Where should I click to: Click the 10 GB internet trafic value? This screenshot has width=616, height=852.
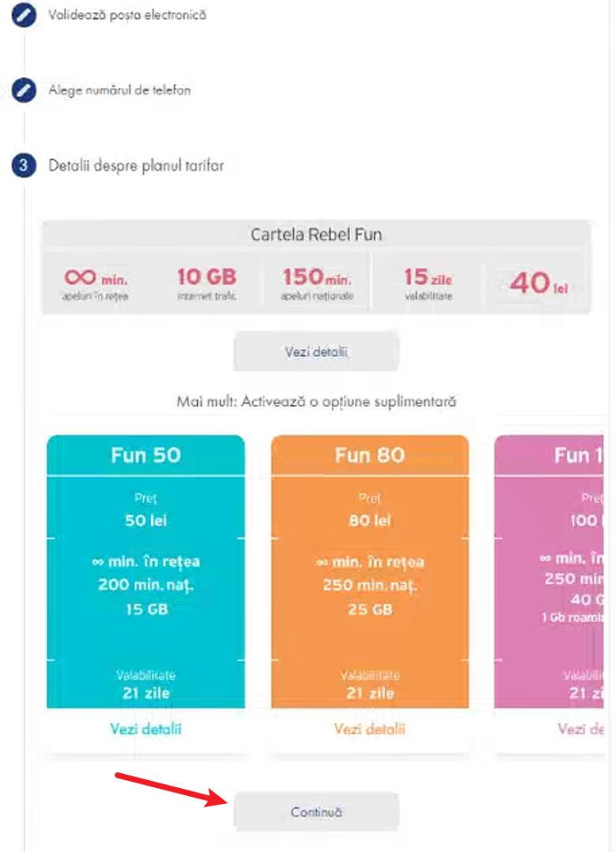click(x=206, y=278)
